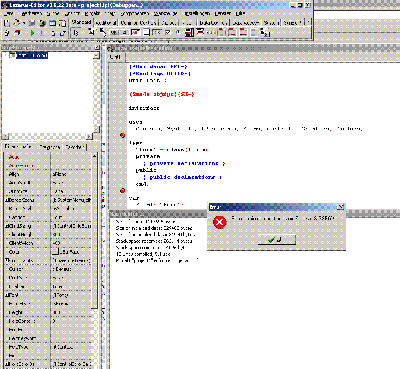Confirm the error dialog with OK
The image size is (400, 369).
point(277,239)
